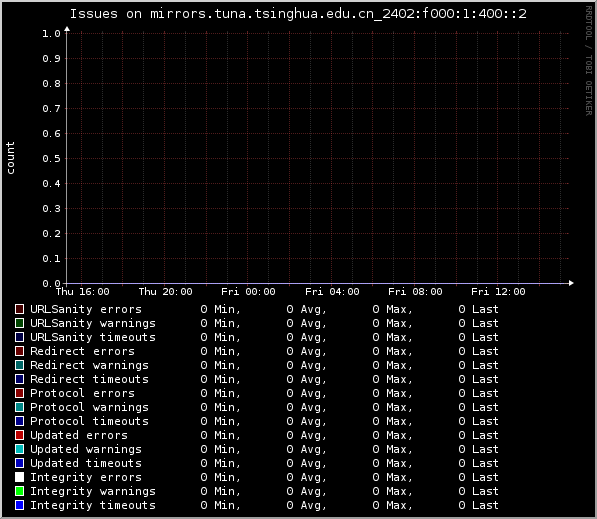Click the URLSanity errors color swatch

point(19,309)
